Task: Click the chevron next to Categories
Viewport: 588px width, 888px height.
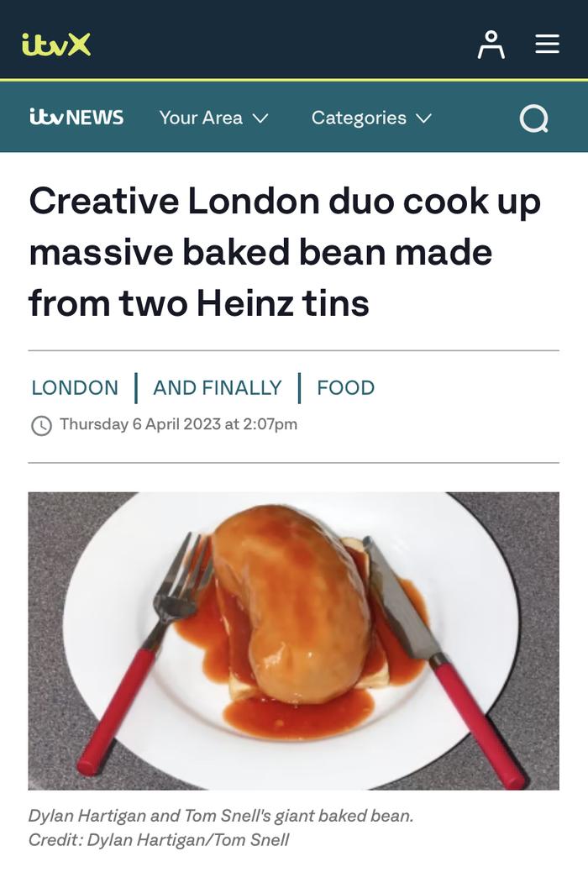Action: [423, 118]
